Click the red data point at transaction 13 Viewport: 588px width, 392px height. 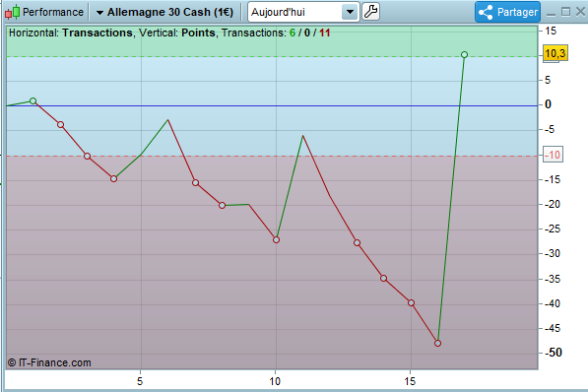pyautogui.click(x=357, y=242)
